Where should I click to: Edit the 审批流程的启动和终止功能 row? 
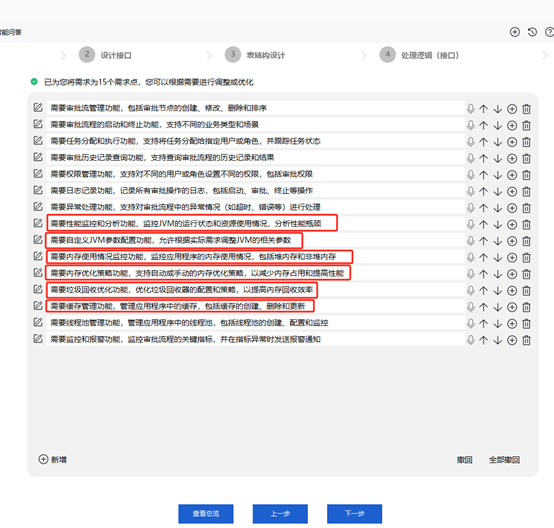pyautogui.click(x=38, y=124)
